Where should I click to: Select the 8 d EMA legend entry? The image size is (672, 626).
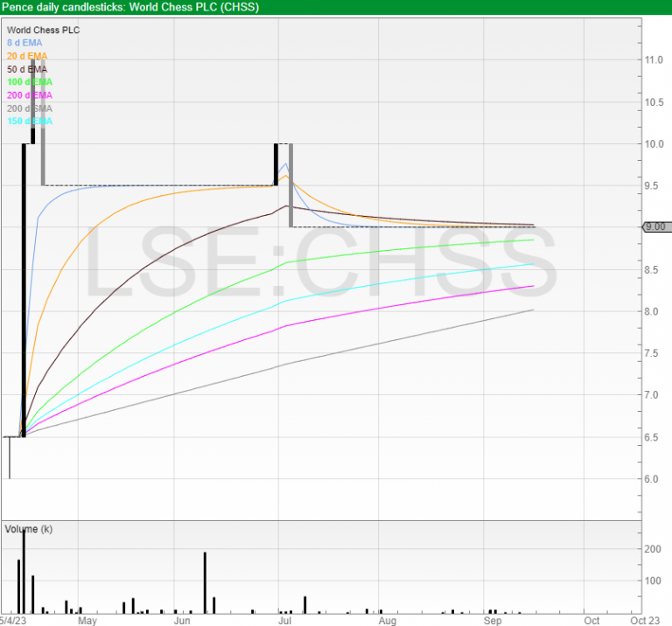coord(24,43)
